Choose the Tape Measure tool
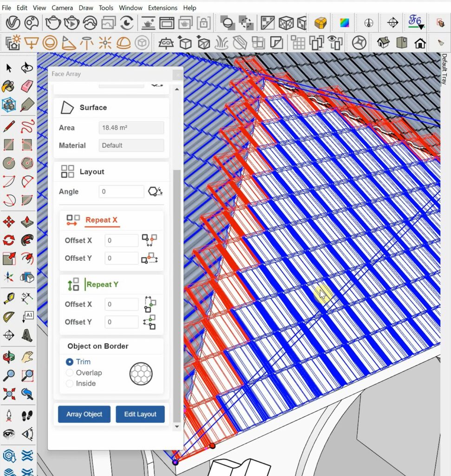Screen dimensions: 451x476 tap(9, 297)
